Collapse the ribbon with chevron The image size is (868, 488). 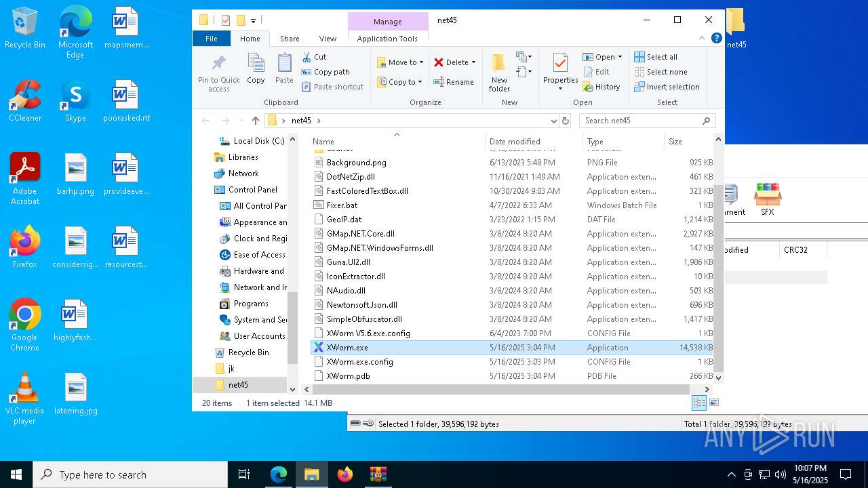point(703,39)
